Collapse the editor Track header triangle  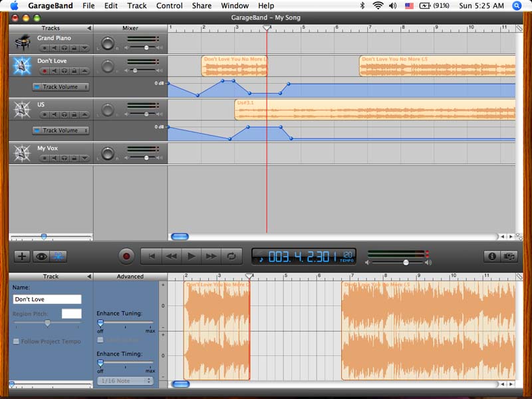(89, 277)
